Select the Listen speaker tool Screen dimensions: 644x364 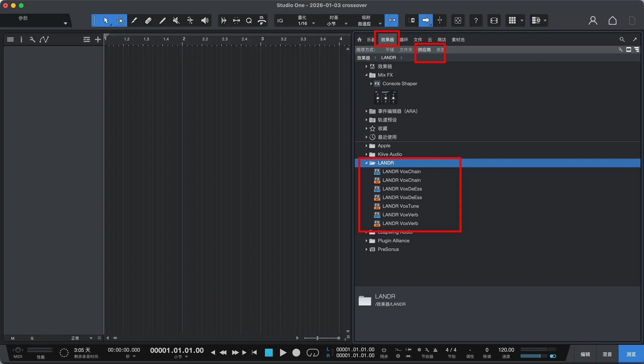(x=205, y=21)
